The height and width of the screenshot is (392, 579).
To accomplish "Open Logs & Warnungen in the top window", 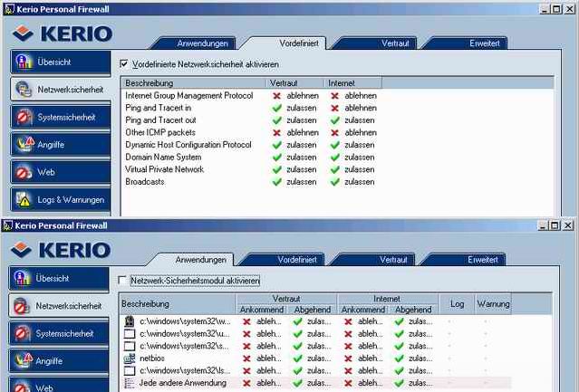I will (x=61, y=200).
